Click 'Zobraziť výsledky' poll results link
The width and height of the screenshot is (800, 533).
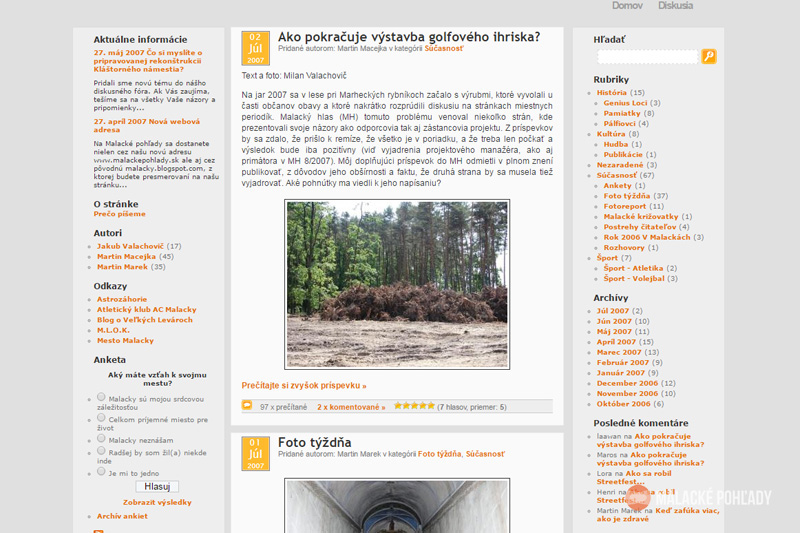click(157, 502)
